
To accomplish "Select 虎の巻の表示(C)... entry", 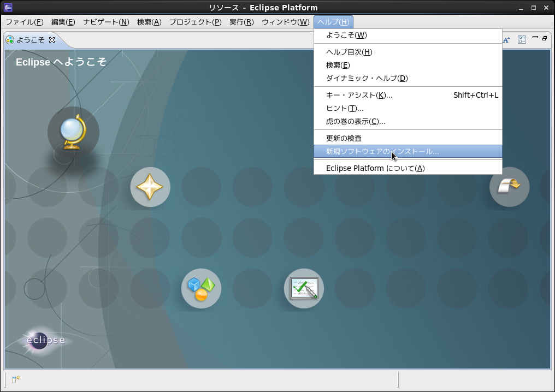I will [408, 121].
